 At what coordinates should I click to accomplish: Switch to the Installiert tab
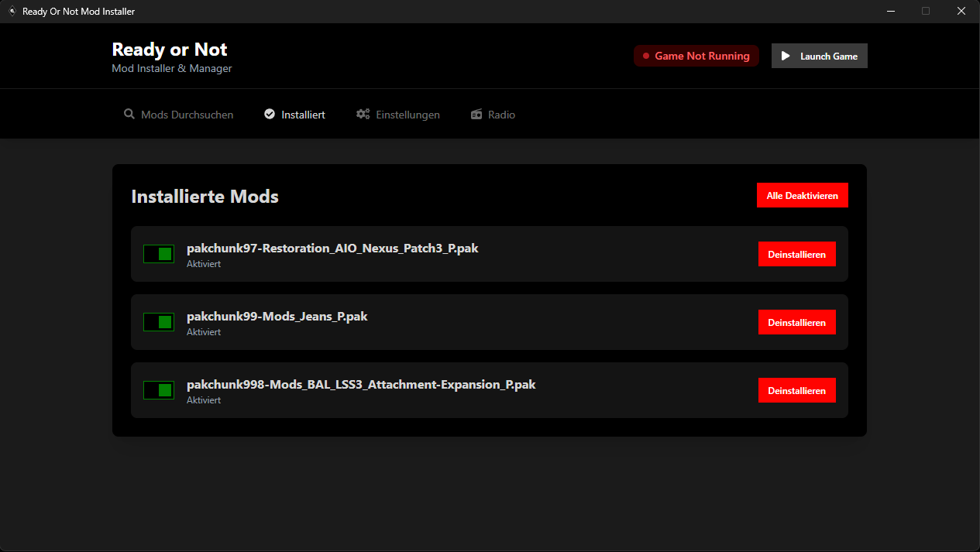coord(295,115)
